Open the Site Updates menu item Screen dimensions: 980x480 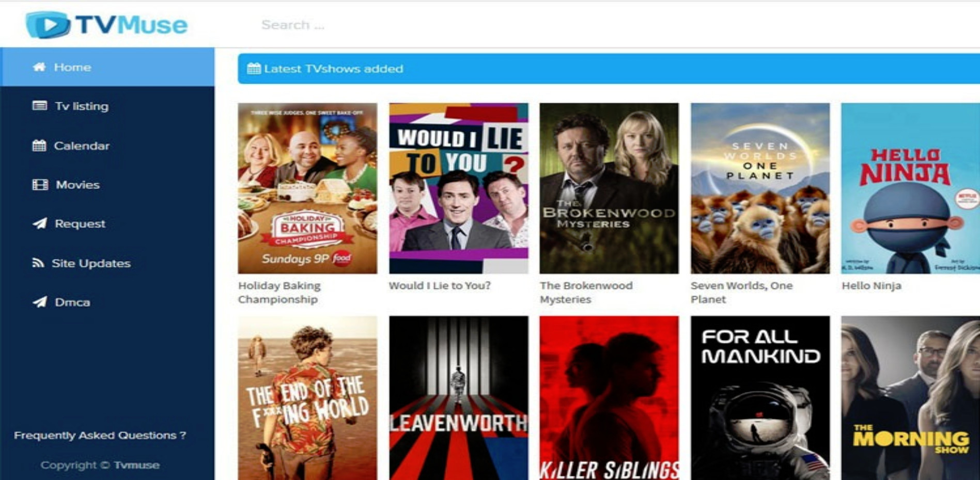[x=107, y=263]
